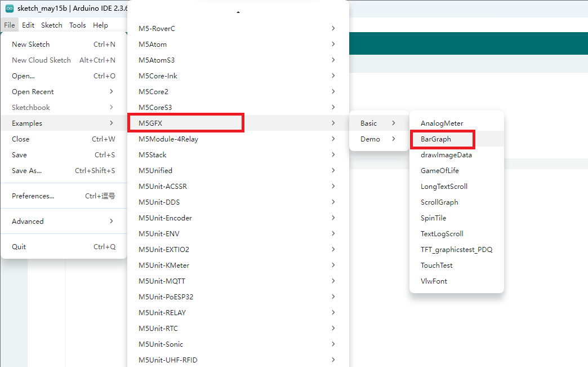Screen dimensions: 588x367
Task: Open the Sketch menu
Action: pos(52,25)
